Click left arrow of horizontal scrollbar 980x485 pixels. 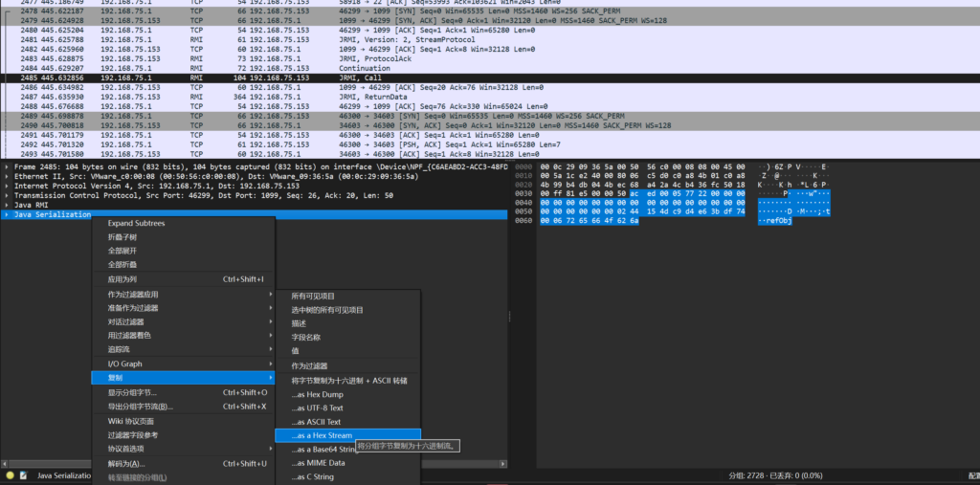[x=5, y=464]
